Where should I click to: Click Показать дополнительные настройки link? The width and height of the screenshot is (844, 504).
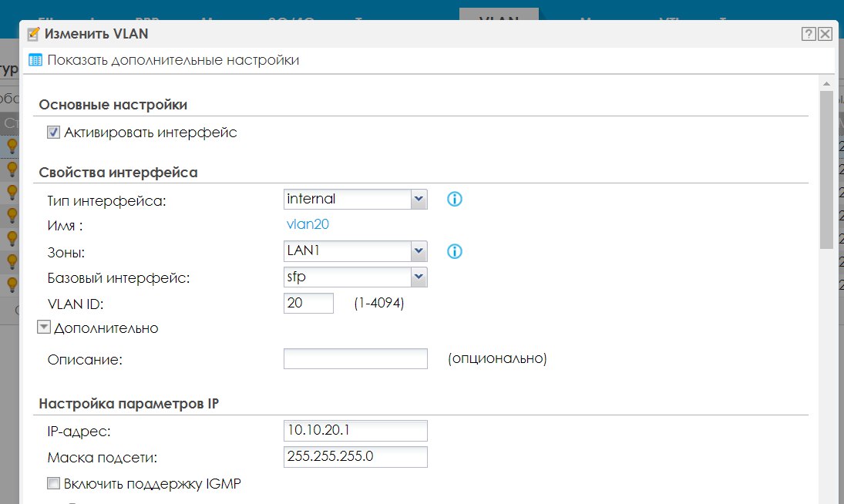(x=173, y=60)
